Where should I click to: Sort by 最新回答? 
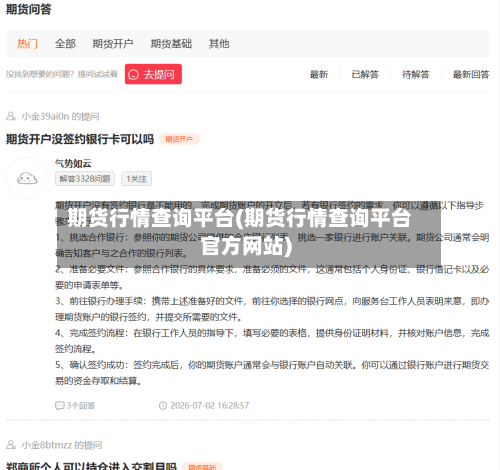click(471, 74)
